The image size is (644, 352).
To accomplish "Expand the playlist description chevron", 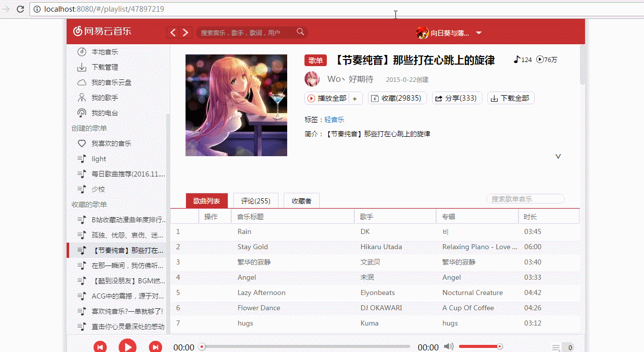I will 558,156.
